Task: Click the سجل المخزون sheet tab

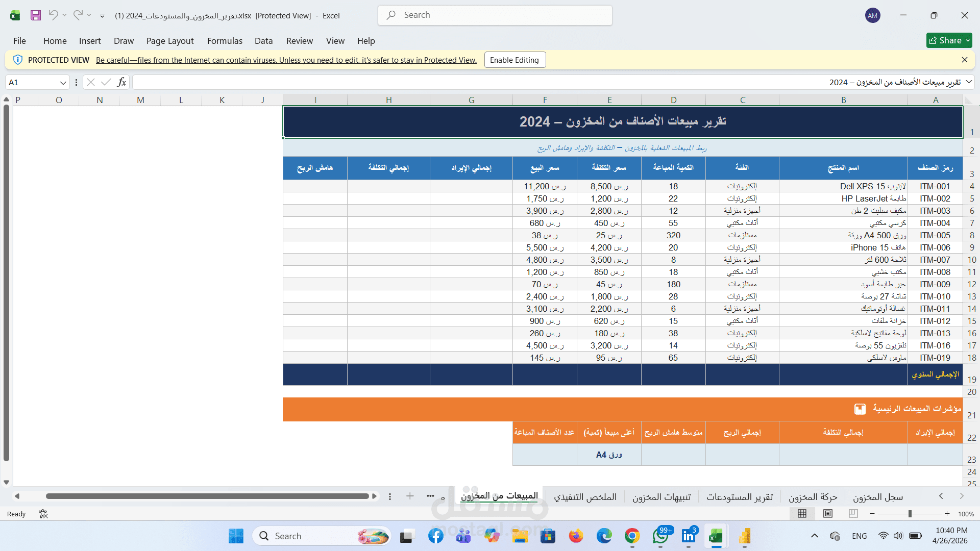Action: tap(877, 497)
